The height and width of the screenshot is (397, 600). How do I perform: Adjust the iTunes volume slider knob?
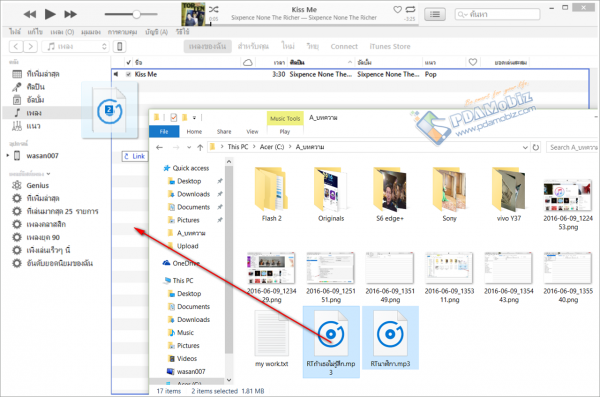(x=136, y=15)
